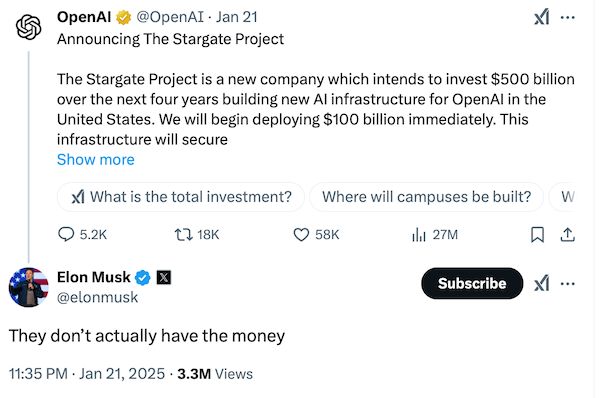Reply to OpenAI post with 5.2K comments
The height and width of the screenshot is (398, 600).
(82, 234)
